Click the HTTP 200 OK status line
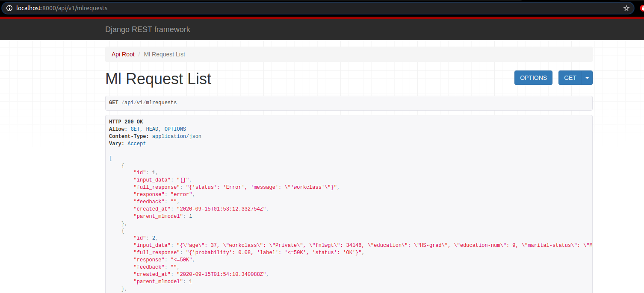This screenshot has width=644, height=293. [126, 122]
